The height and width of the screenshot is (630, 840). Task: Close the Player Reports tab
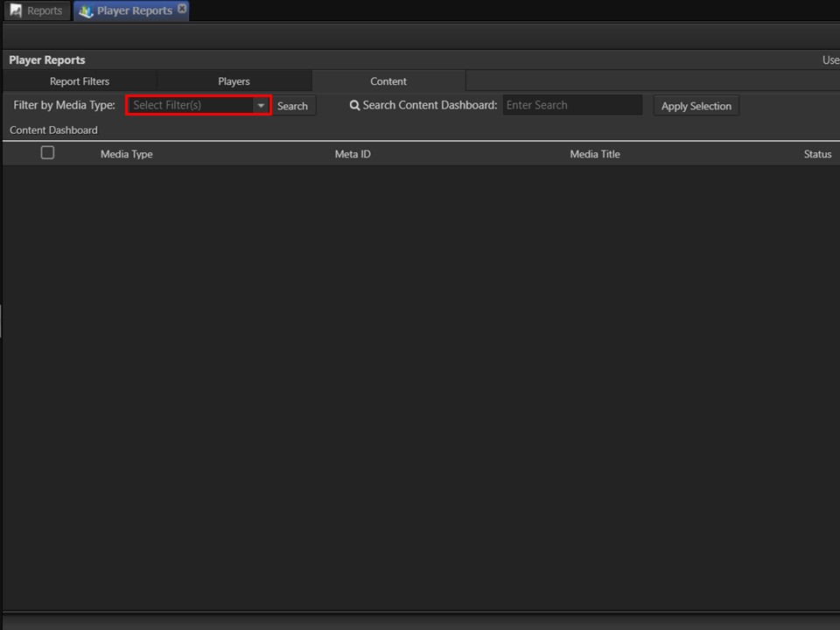(182, 9)
